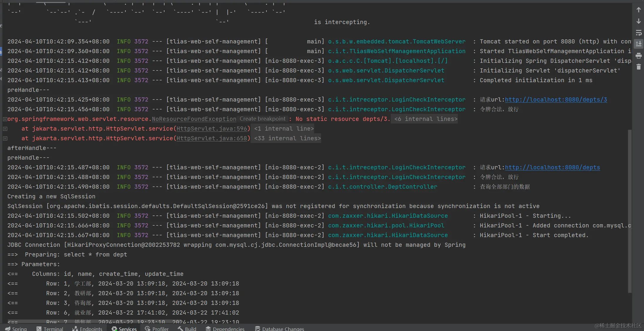The image size is (644, 331).
Task: Open the localhost:8080/depts/3 URL link
Action: pos(556,100)
